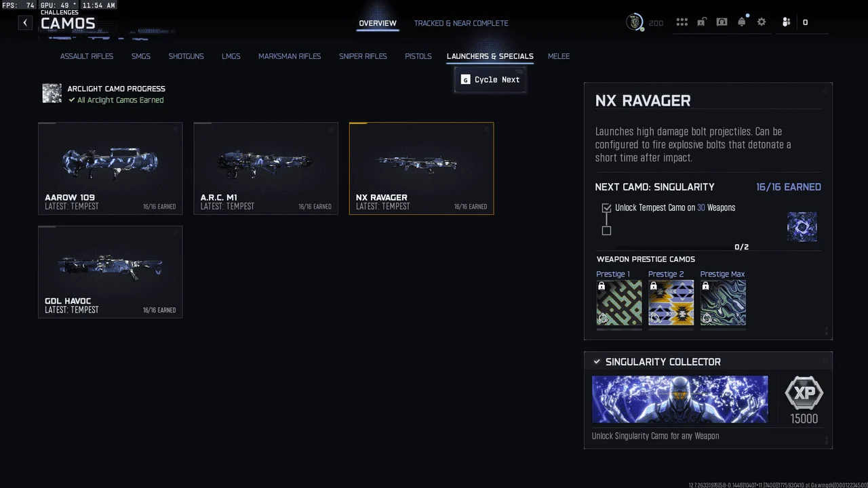Click the 200 level number

[656, 23]
